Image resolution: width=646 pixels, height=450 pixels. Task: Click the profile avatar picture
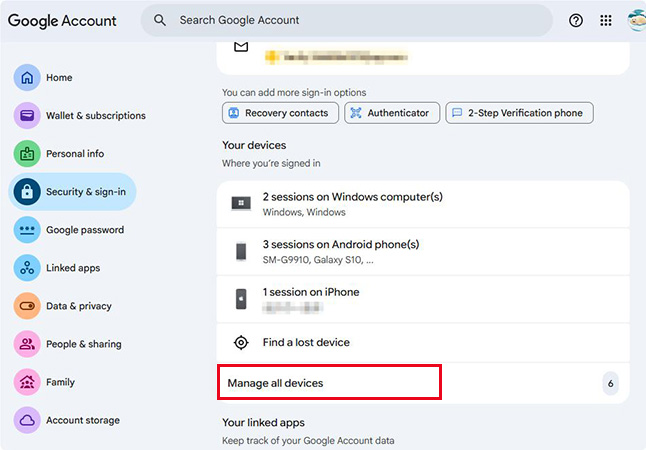click(x=637, y=20)
